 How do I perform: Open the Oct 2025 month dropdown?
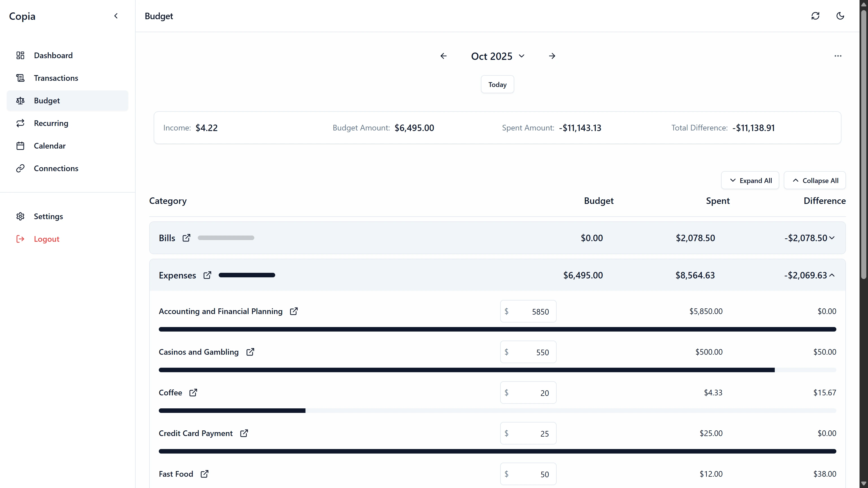522,56
